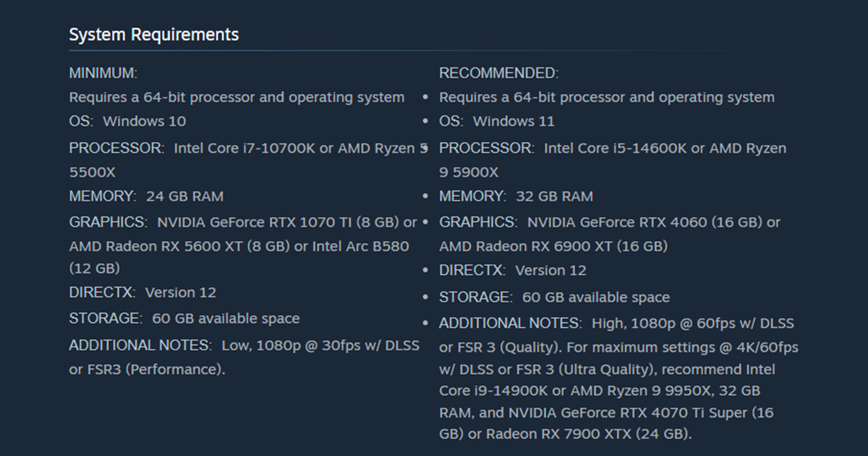
Task: Click the minimum OS Windows 10 line
Action: (127, 121)
